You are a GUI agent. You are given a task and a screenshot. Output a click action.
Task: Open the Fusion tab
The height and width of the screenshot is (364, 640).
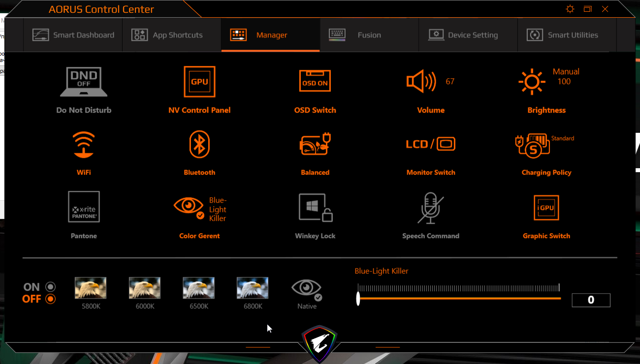tap(369, 35)
